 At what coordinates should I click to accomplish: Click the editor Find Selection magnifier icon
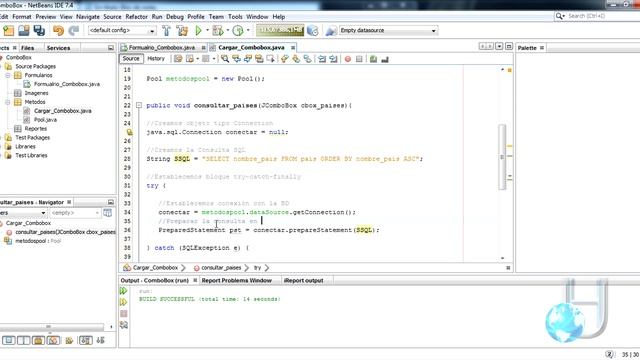coord(225,59)
